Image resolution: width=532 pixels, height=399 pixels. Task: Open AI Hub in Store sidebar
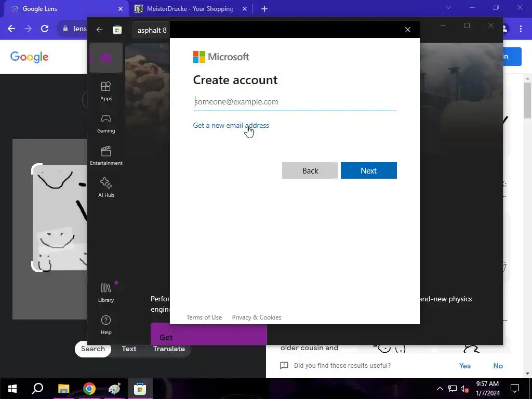pos(106,187)
